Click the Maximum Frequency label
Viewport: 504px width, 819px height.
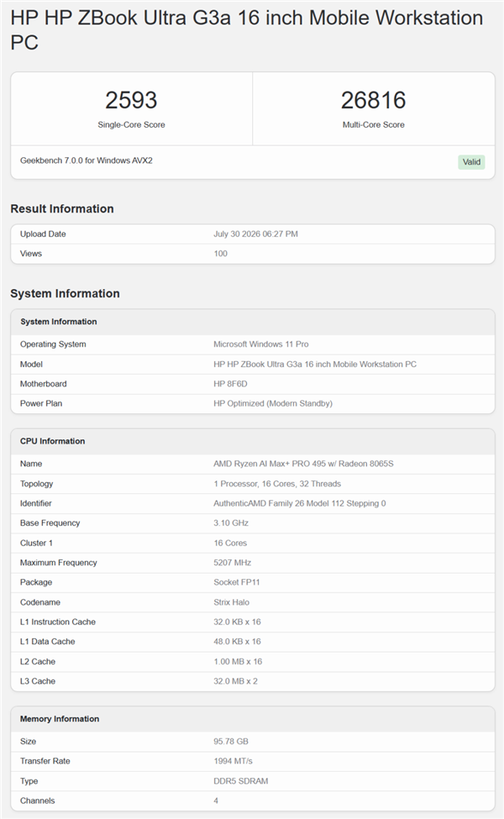59,563
